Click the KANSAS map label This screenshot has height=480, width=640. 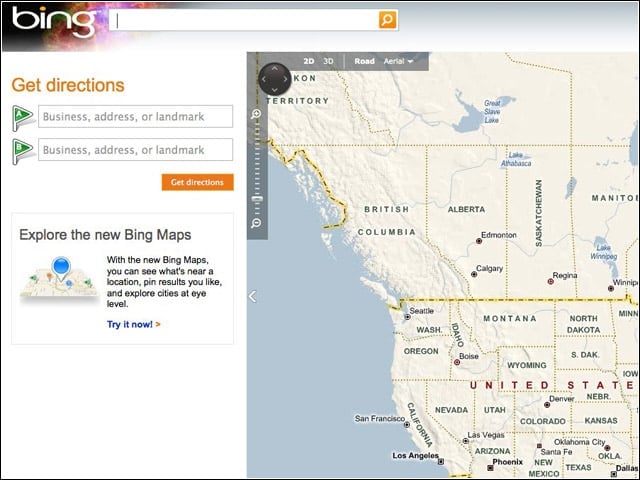click(x=601, y=420)
